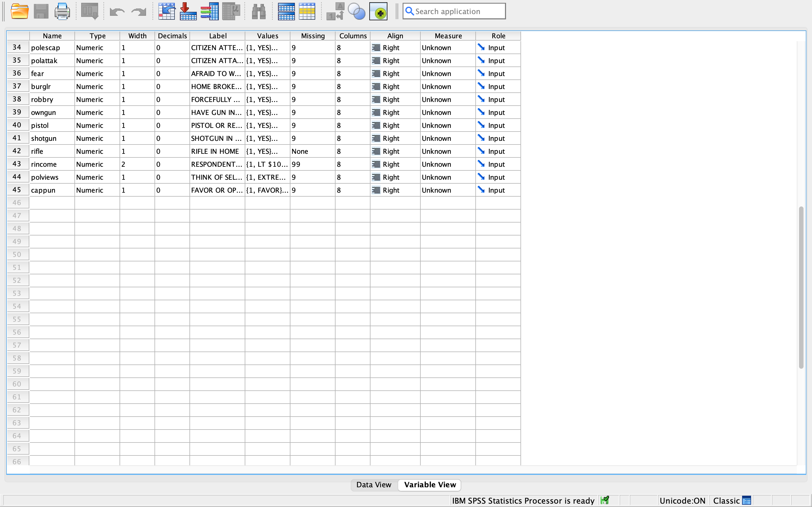
Task: Recall recently used dialogs
Action: (x=89, y=11)
